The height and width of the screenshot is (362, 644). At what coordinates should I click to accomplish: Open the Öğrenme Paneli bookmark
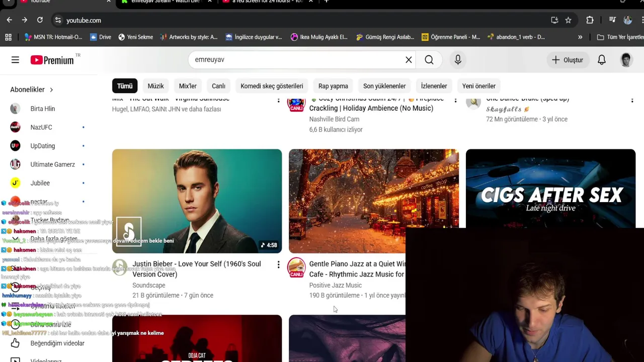click(451, 37)
